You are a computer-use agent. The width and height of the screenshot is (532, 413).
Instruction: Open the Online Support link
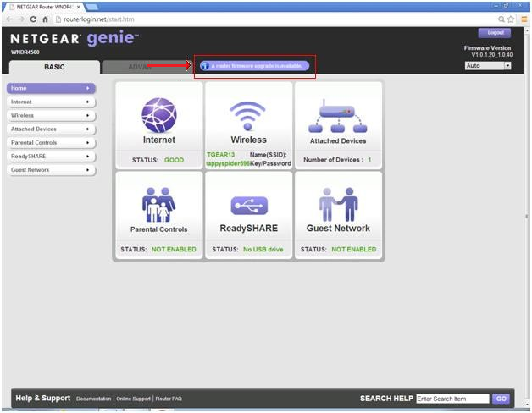click(x=133, y=399)
